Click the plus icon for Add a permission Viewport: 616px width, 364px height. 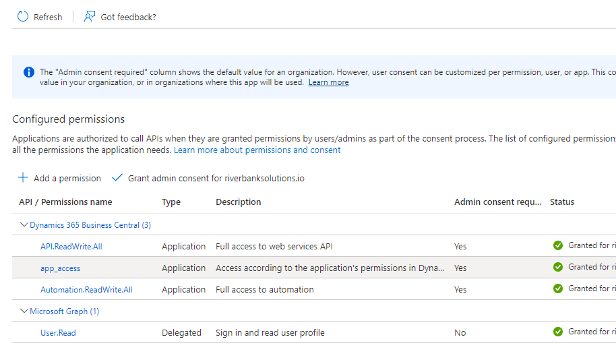point(23,178)
